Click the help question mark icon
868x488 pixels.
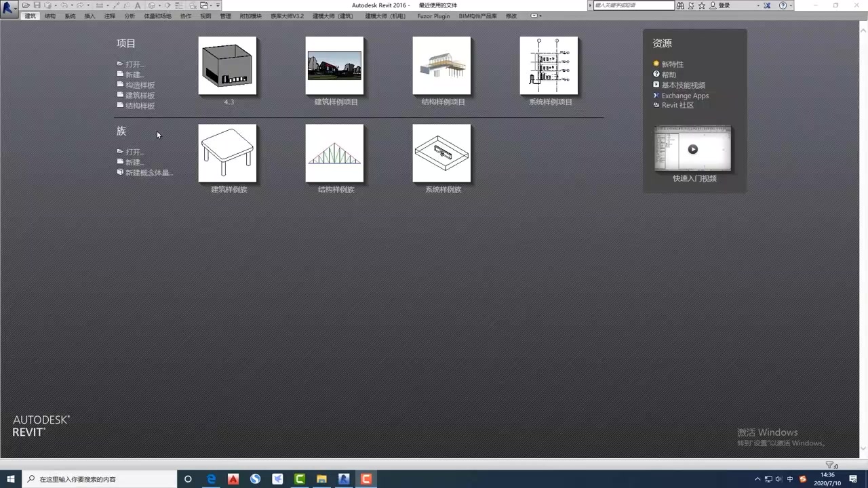(783, 5)
